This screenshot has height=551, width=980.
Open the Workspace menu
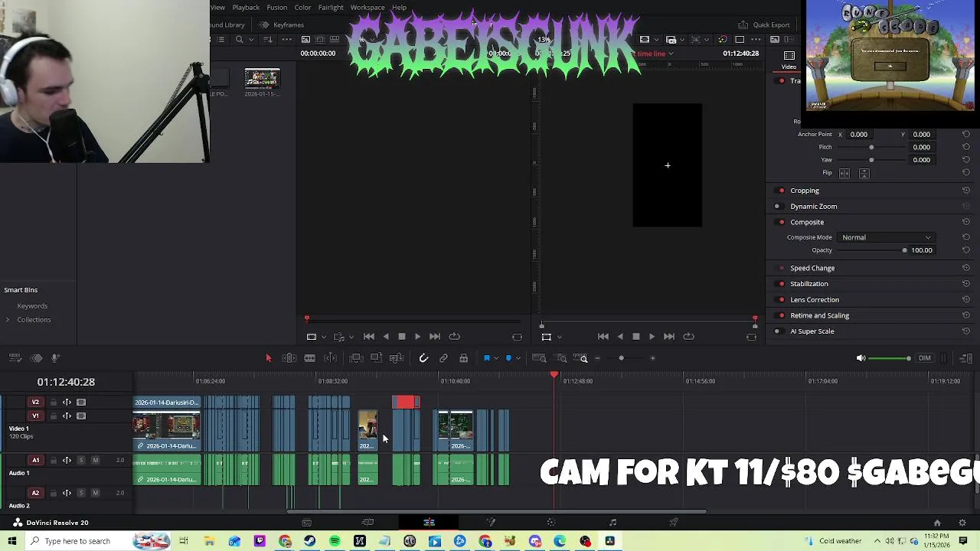367,8
